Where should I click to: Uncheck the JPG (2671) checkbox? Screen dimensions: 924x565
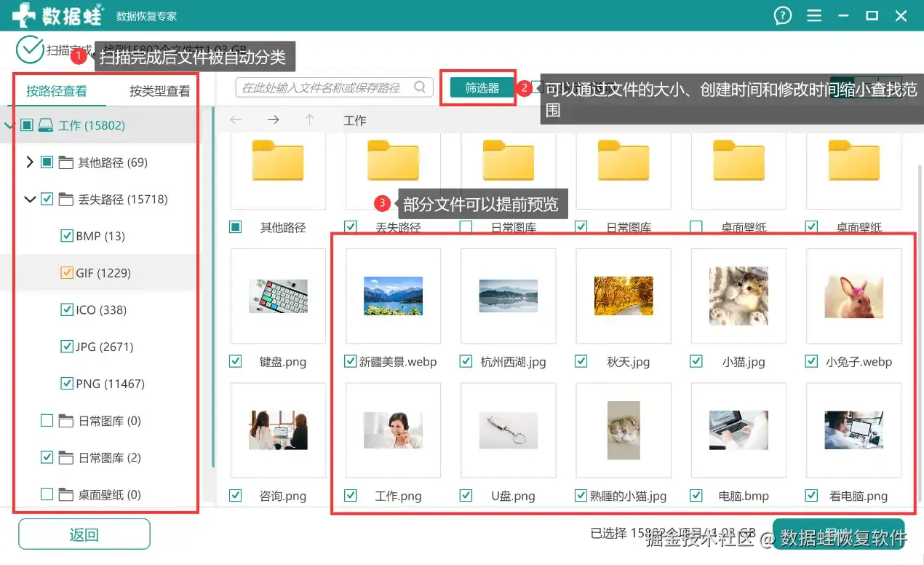67,347
